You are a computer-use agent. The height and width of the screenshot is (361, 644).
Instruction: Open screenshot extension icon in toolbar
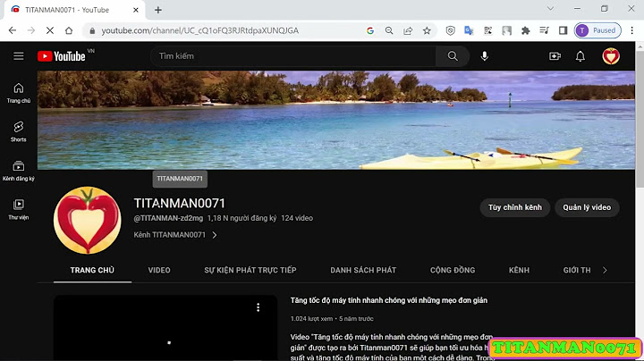(x=507, y=30)
